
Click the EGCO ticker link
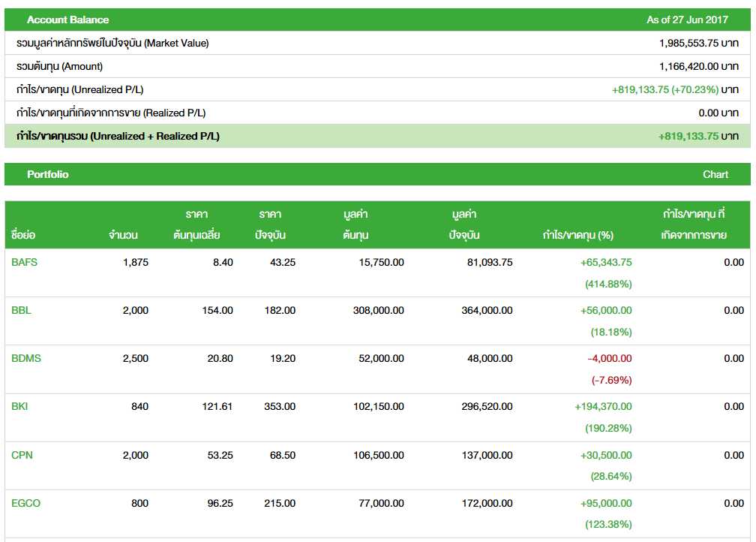click(25, 503)
